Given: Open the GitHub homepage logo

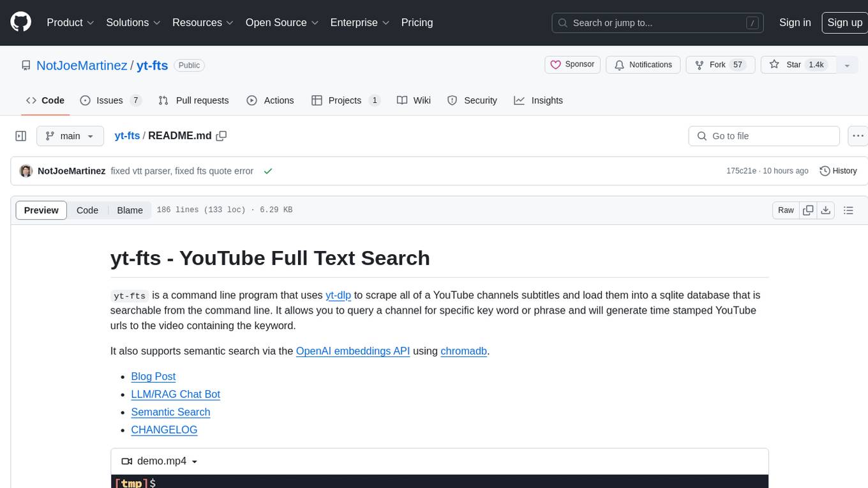Looking at the screenshot, I should [x=20, y=22].
